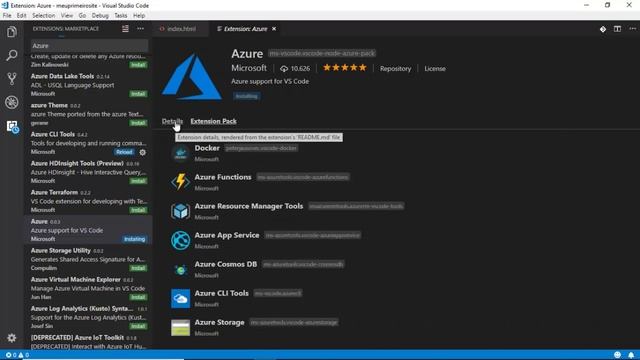Select the Extension Pack tab
640x360 pixels.
pos(213,121)
